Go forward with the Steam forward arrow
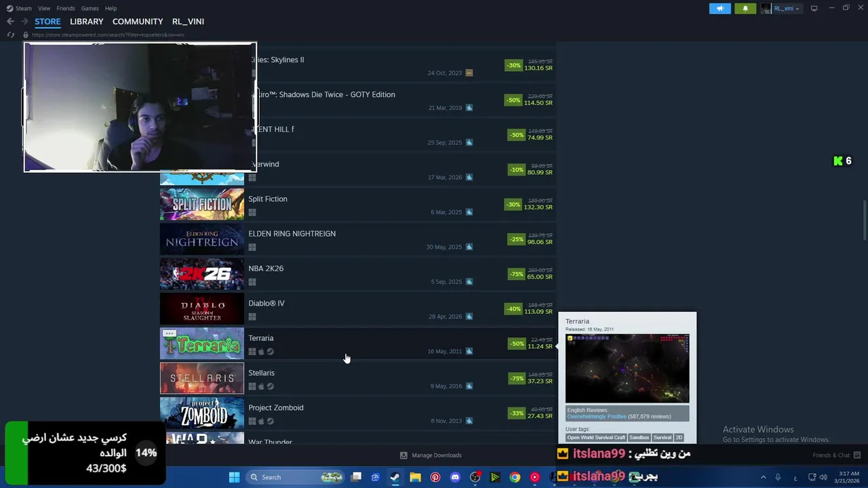 24,22
